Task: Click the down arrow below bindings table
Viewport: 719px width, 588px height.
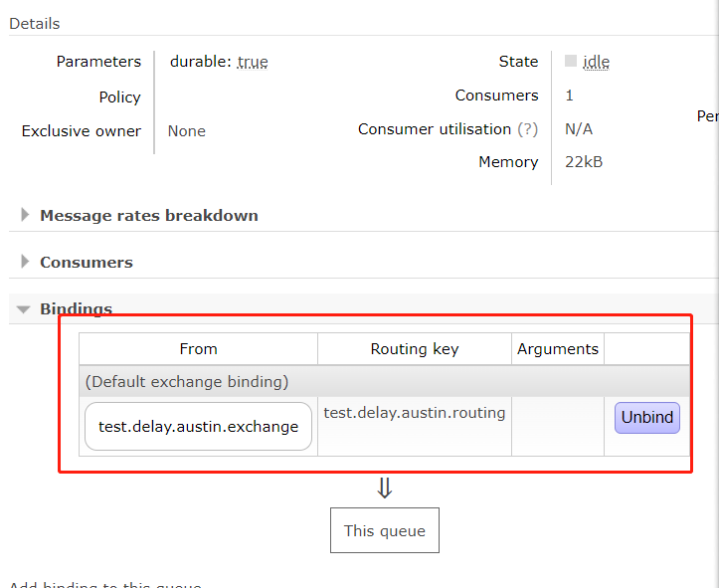Action: click(385, 488)
